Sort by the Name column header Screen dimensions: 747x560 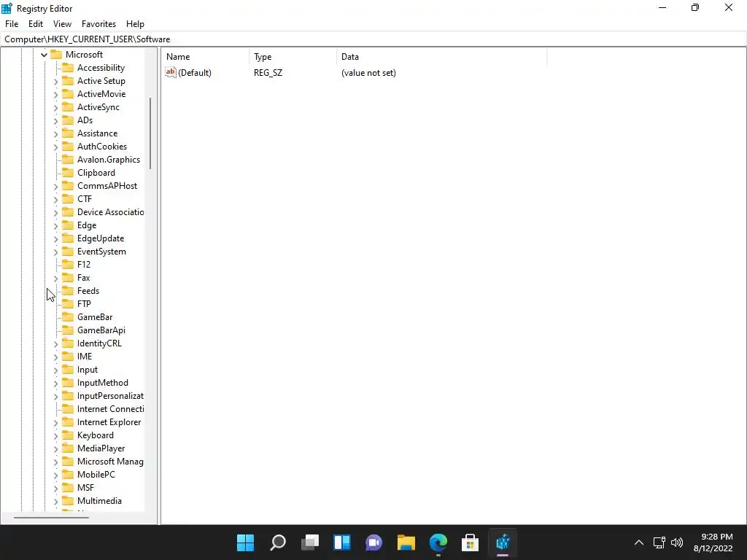205,57
